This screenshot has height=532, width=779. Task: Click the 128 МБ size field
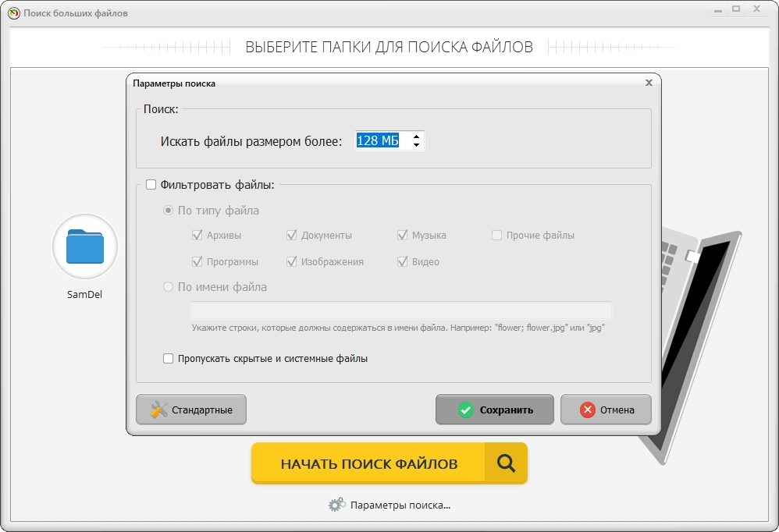click(x=381, y=140)
